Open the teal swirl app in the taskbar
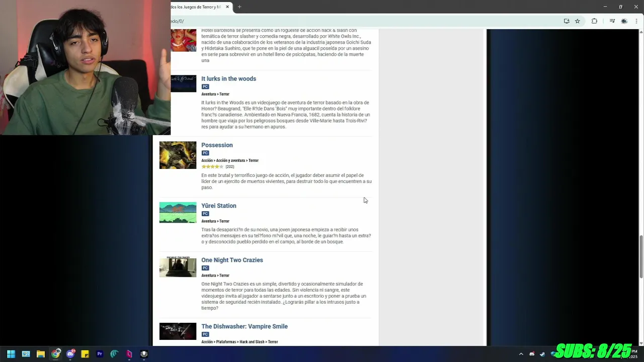The image size is (644, 362). [x=114, y=354]
